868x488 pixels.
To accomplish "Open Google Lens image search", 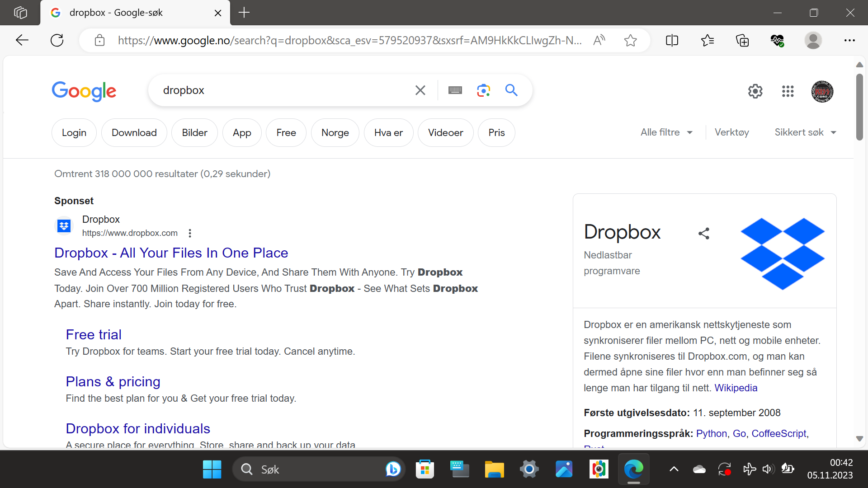I will click(x=483, y=90).
